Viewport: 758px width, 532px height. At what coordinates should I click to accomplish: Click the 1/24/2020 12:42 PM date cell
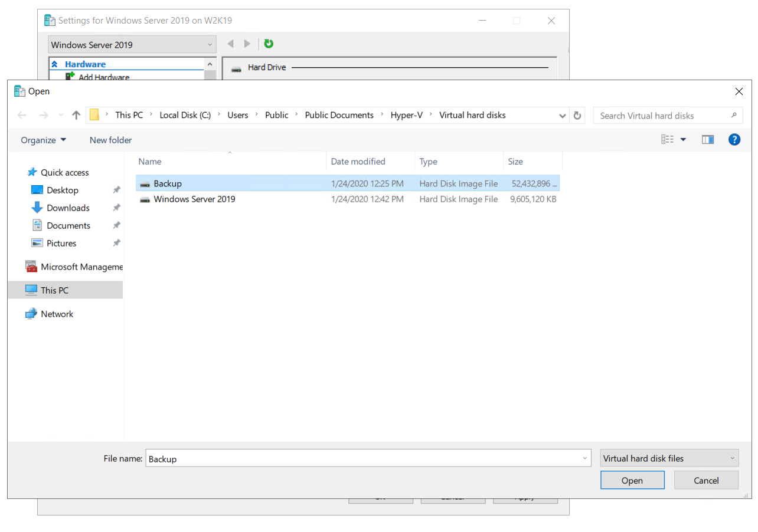pyautogui.click(x=367, y=199)
